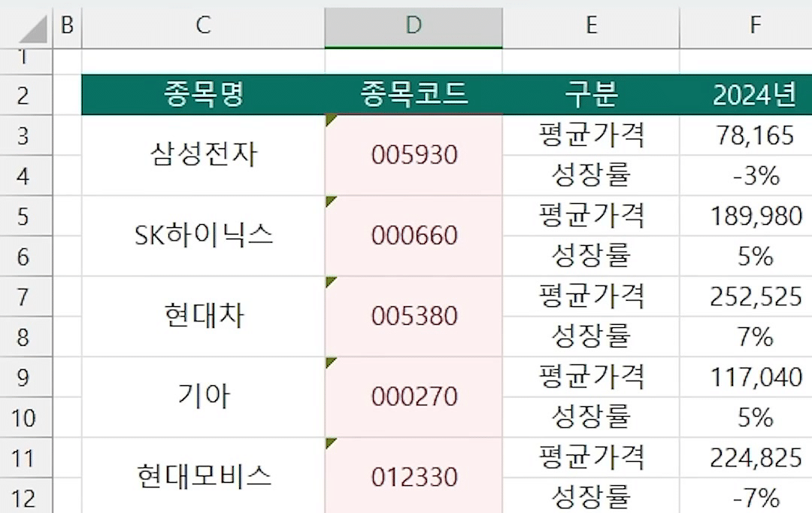Select the 평균가격 cell in row 9
The image size is (812, 513).
(591, 378)
